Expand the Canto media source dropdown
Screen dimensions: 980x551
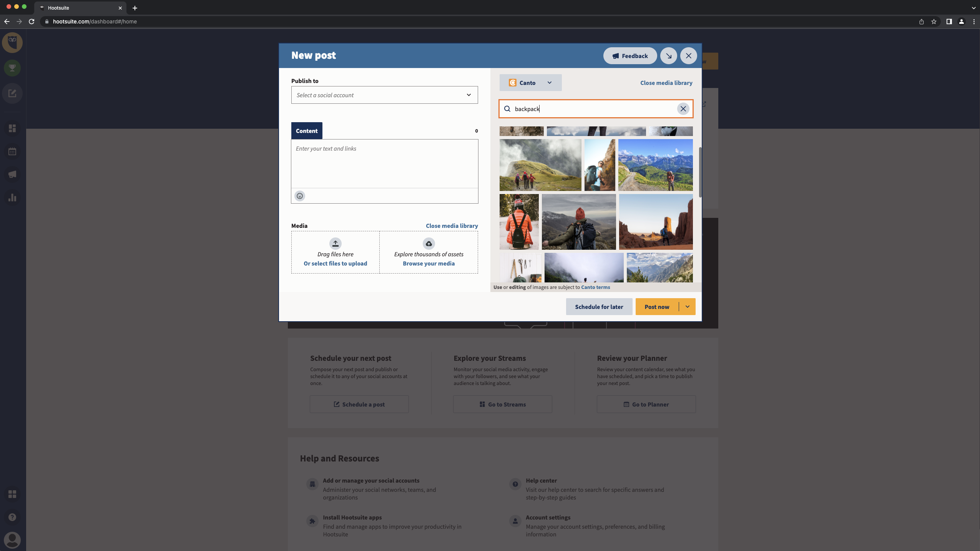[549, 83]
